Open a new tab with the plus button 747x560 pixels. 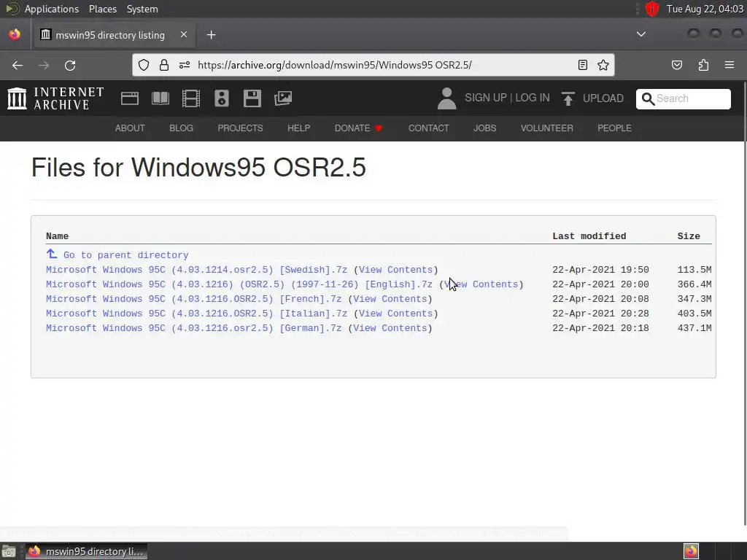(x=211, y=35)
